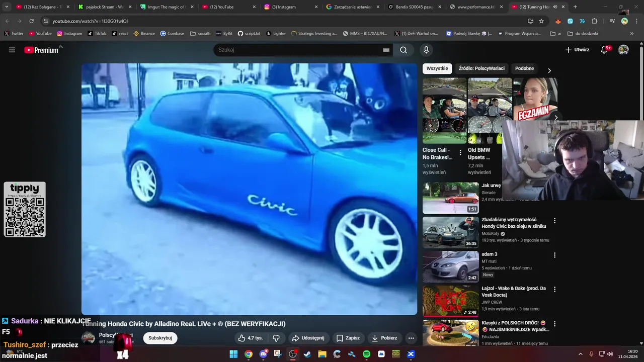Viewport: 644px width, 362px height.
Task: Go to the YouTube Premium home logo
Action: [x=42, y=50]
